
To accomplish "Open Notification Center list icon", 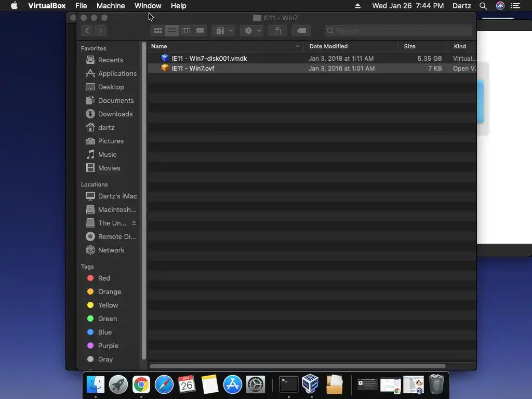I will tap(515, 6).
